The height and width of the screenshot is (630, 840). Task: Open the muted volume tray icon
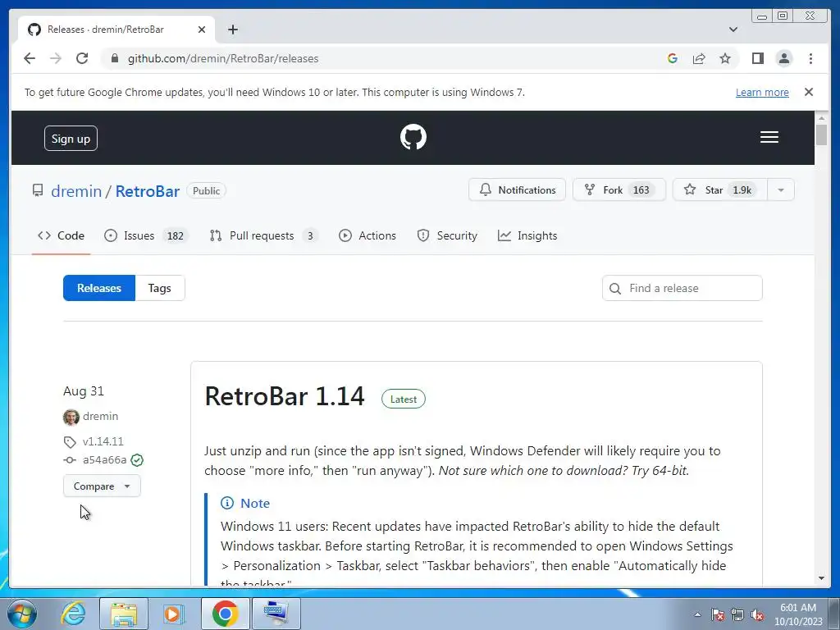(757, 615)
